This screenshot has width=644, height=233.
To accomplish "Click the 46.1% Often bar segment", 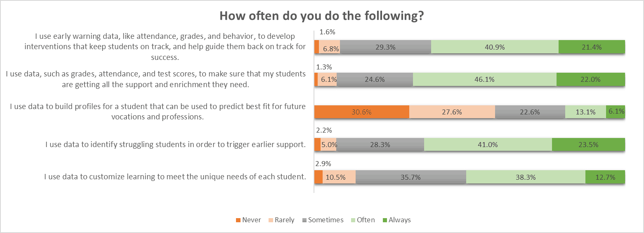I will [x=484, y=79].
